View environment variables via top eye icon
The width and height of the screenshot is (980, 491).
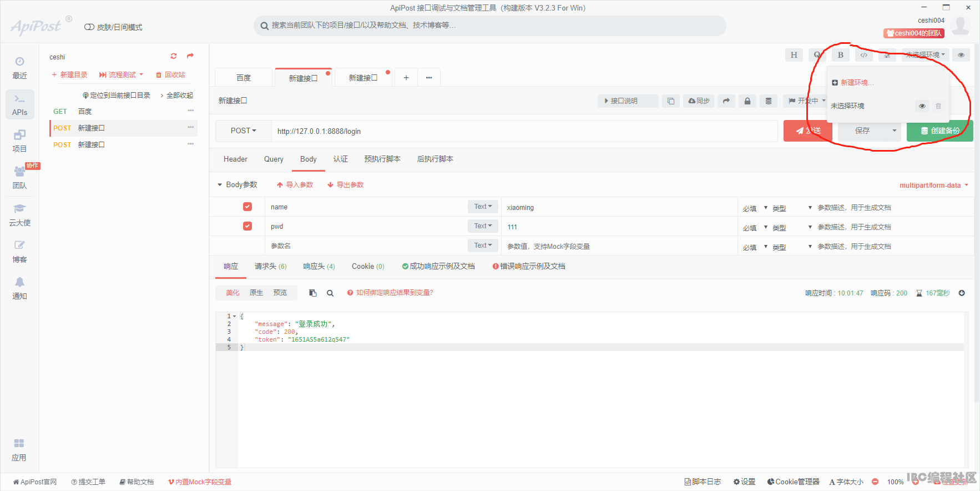961,55
